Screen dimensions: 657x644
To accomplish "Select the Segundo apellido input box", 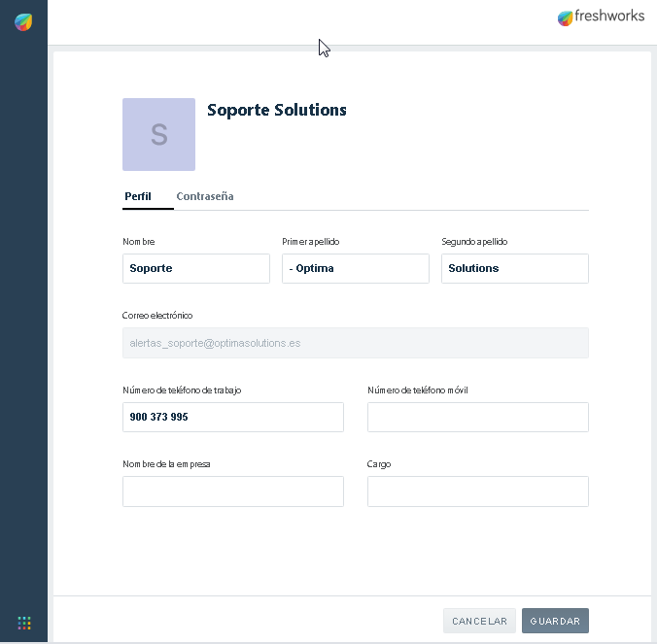I will click(514, 269).
